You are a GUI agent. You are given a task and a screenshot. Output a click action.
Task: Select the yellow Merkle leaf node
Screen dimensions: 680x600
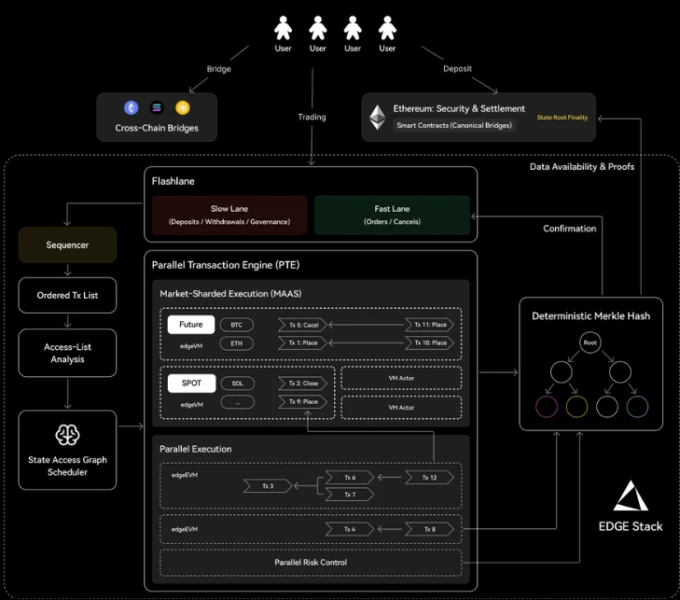(x=577, y=407)
